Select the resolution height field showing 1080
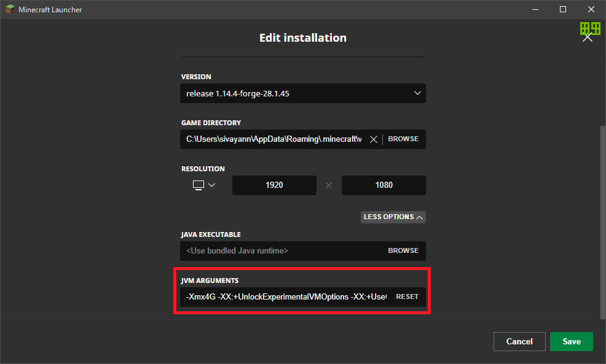The width and height of the screenshot is (606, 364). click(384, 185)
